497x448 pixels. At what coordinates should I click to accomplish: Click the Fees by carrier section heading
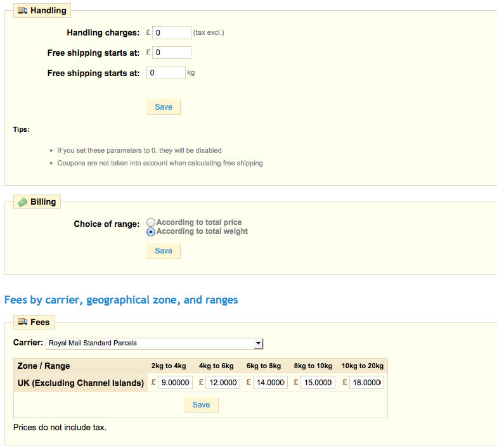click(121, 300)
